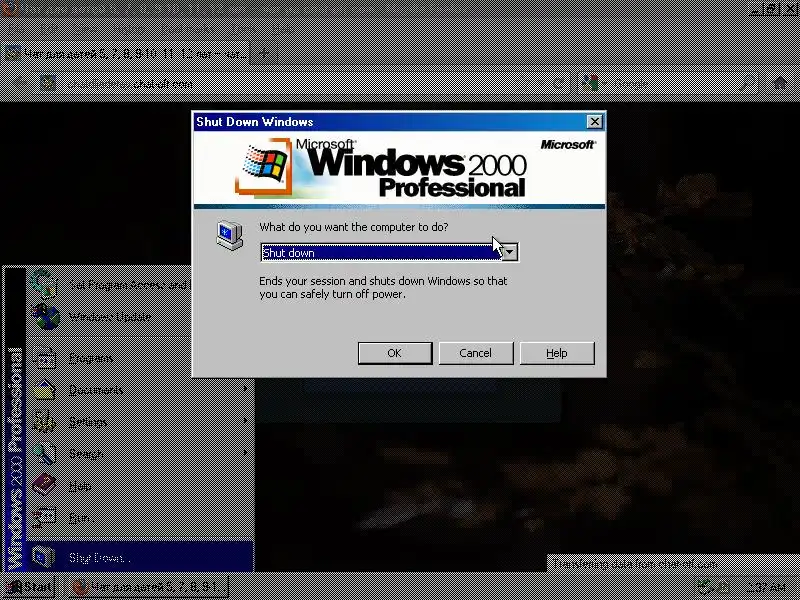Click the Google search input field
The image size is (800, 600).
tap(673, 83)
